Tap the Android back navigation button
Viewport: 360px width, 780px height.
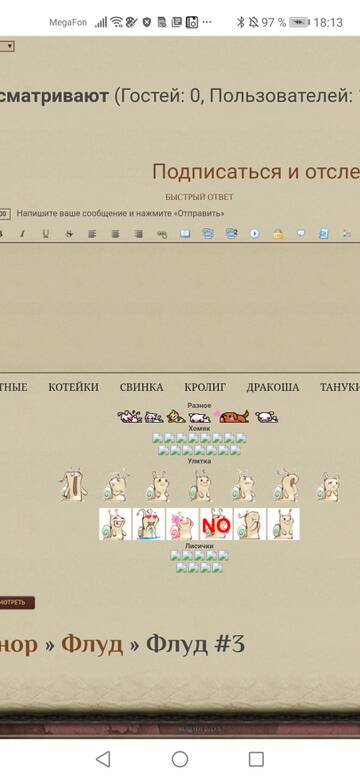tap(103, 759)
